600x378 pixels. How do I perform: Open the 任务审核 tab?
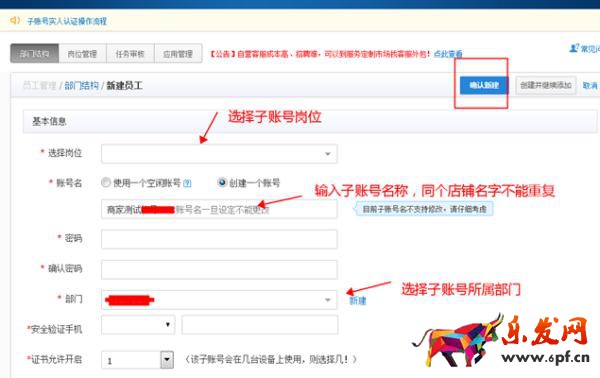coord(130,54)
